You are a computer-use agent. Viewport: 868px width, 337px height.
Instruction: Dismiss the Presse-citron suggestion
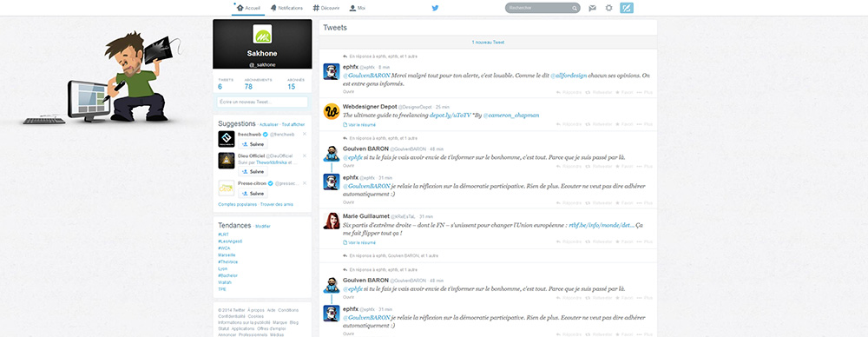(x=305, y=182)
